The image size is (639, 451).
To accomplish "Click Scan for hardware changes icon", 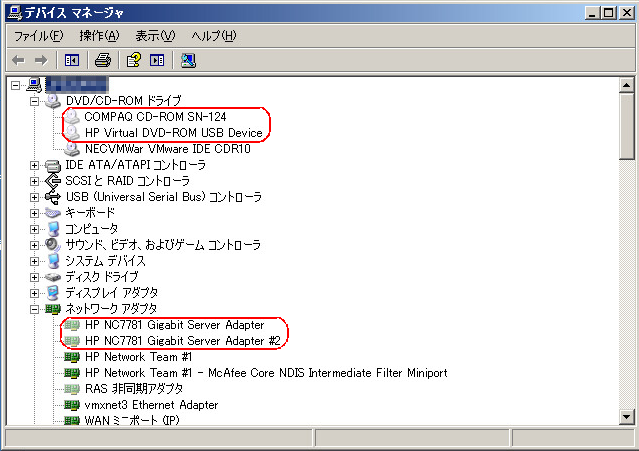I will [188, 61].
